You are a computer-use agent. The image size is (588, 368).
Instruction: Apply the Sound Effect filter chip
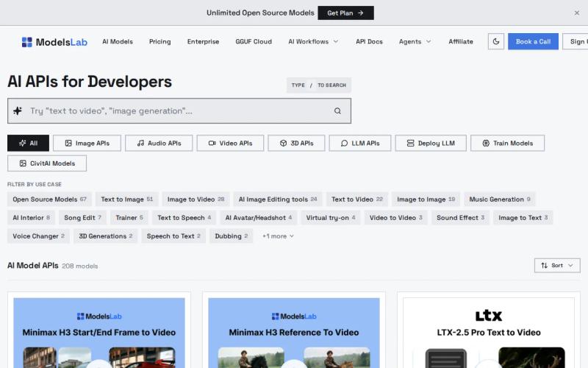tap(460, 218)
